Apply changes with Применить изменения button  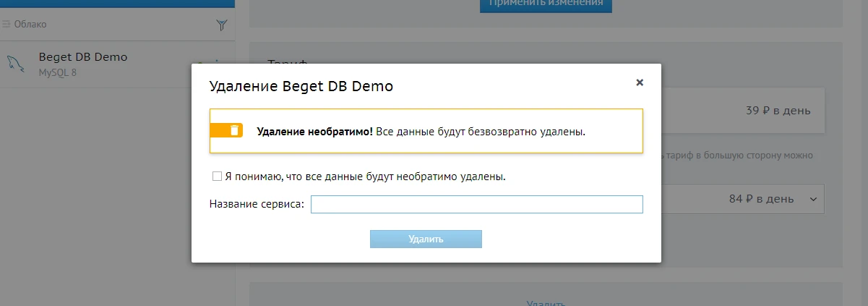pos(546,4)
